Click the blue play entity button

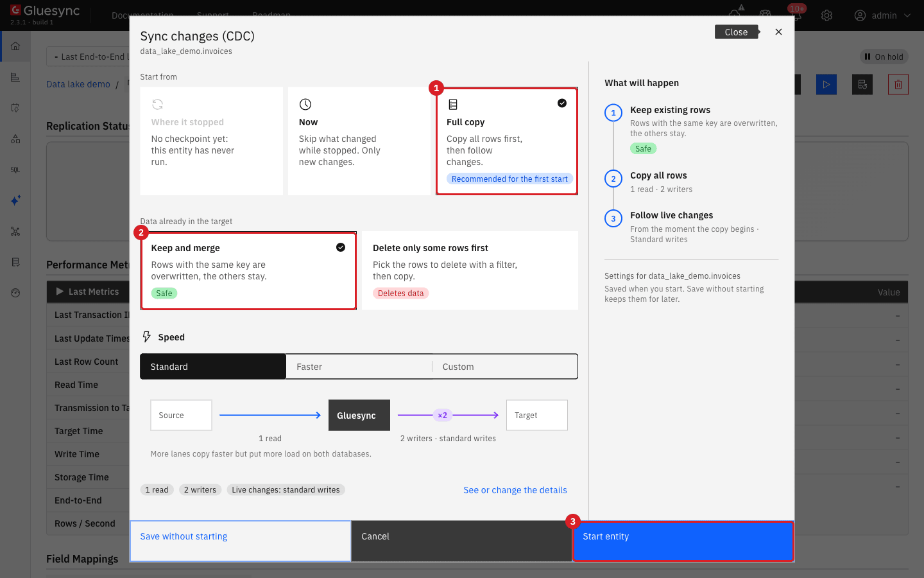826,84
